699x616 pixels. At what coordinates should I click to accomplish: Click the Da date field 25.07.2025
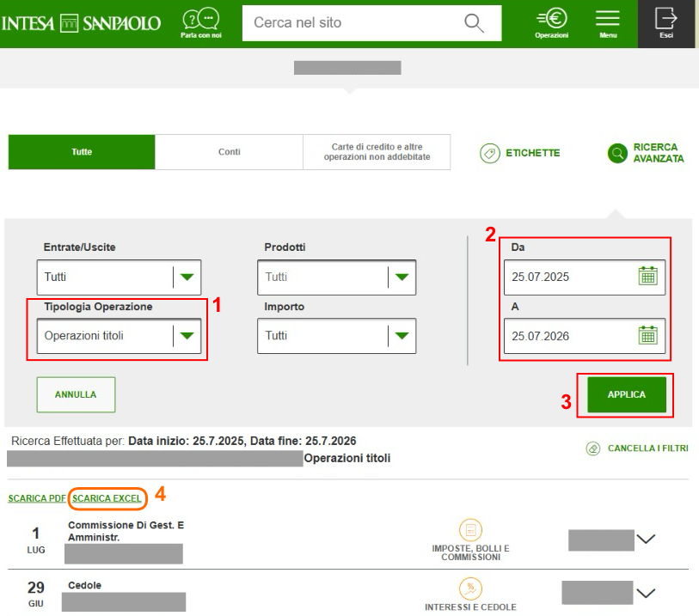pos(585,278)
